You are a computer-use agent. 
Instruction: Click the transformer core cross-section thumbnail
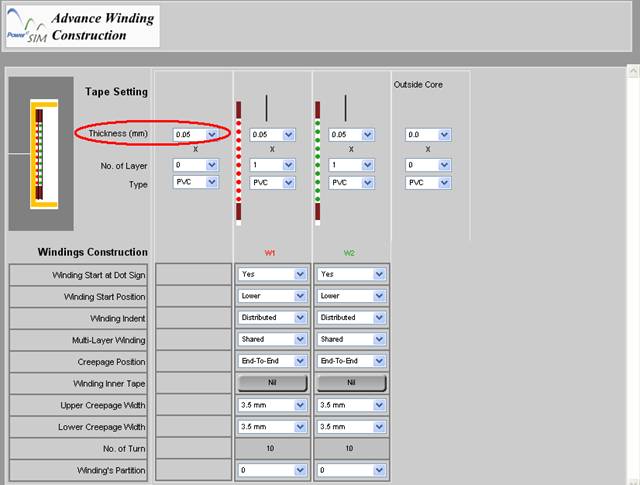(x=41, y=154)
